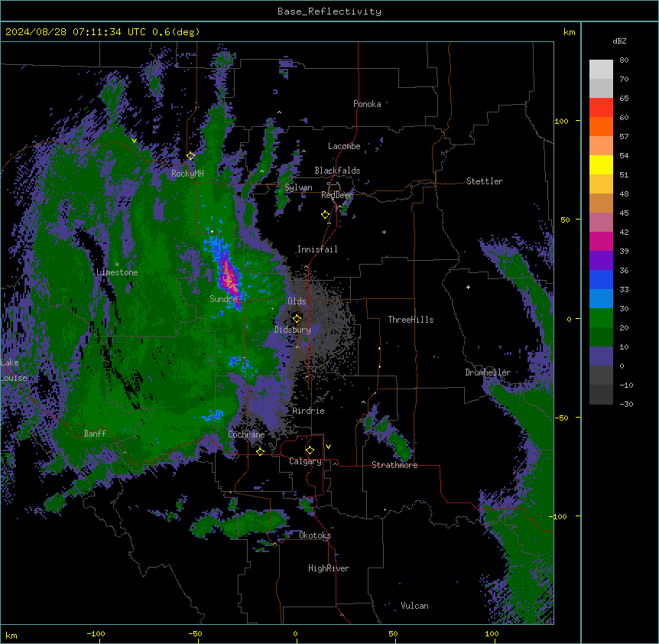Screen dimensions: 659x644
Task: Click the Cochrane town label
Action: pyautogui.click(x=246, y=434)
